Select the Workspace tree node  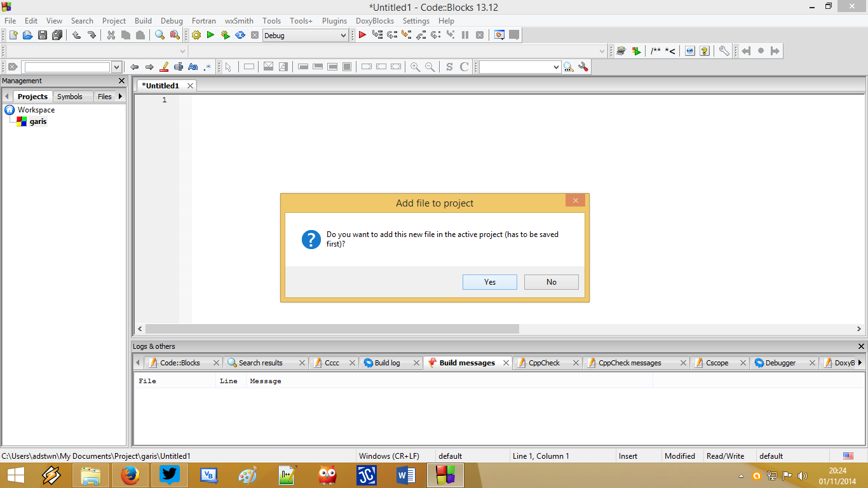[x=36, y=110]
